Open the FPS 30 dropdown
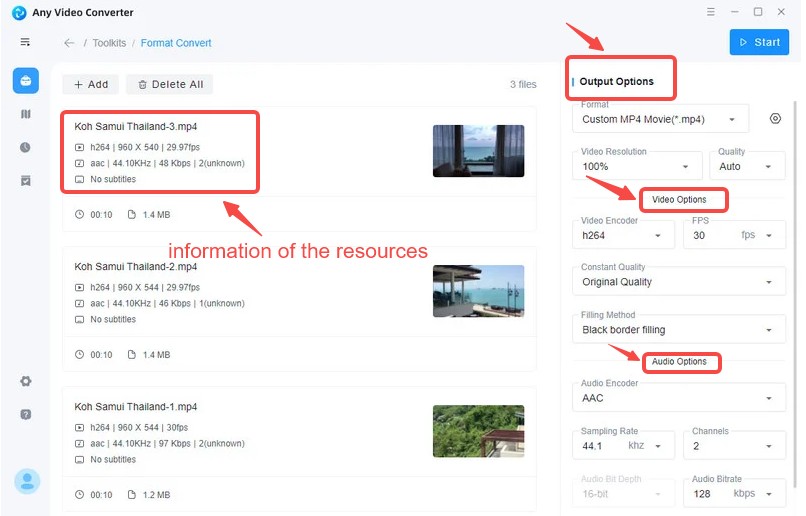Screen dimensions: 806x516 734,235
